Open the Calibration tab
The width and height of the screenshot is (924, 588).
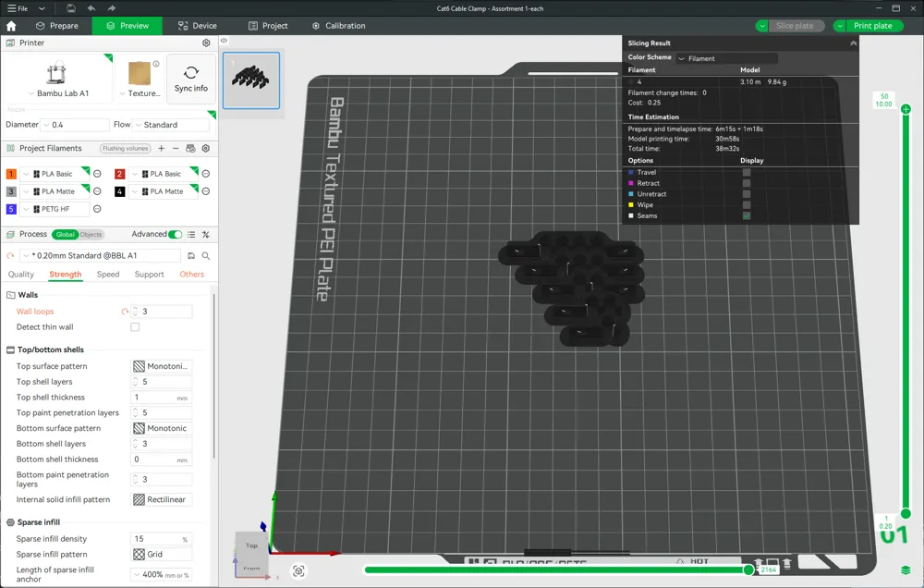339,26
